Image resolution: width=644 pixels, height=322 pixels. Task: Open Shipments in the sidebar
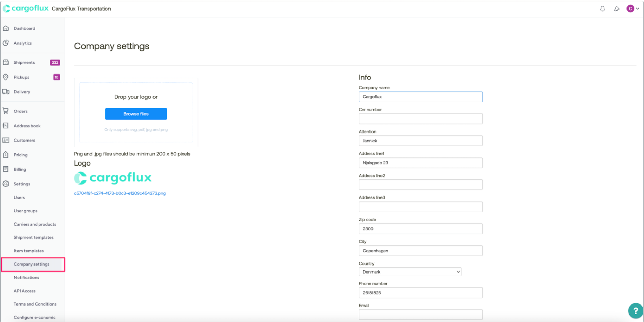tap(24, 62)
